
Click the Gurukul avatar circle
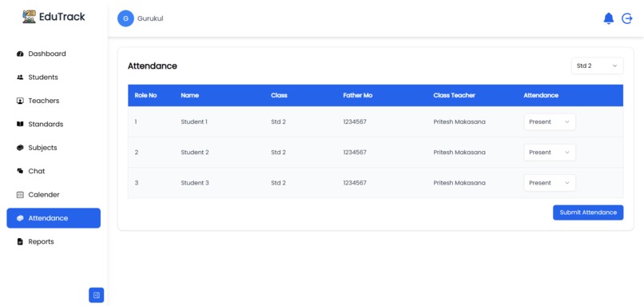pos(125,18)
